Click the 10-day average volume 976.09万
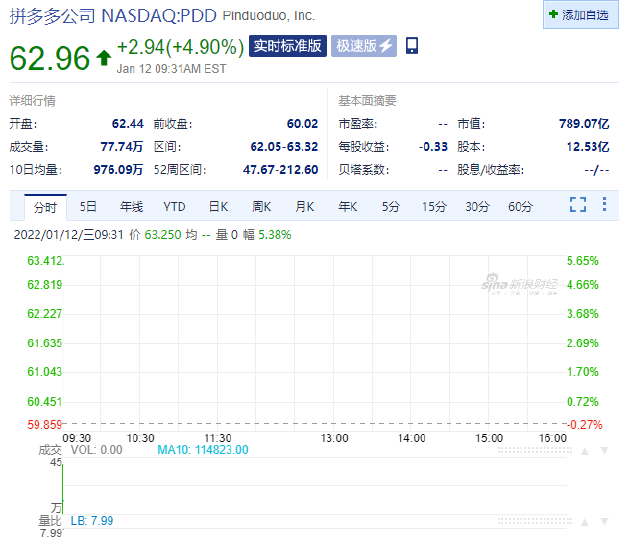The height and width of the screenshot is (542, 630). [118, 170]
